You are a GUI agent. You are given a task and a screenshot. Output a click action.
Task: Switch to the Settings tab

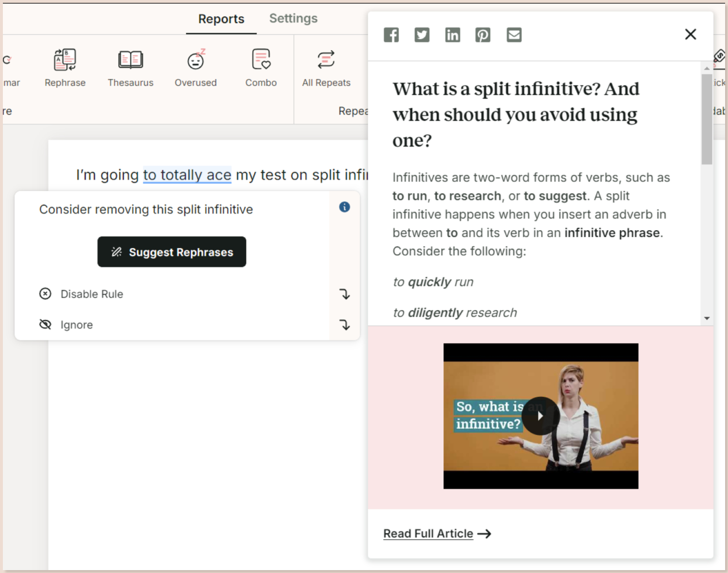293,18
